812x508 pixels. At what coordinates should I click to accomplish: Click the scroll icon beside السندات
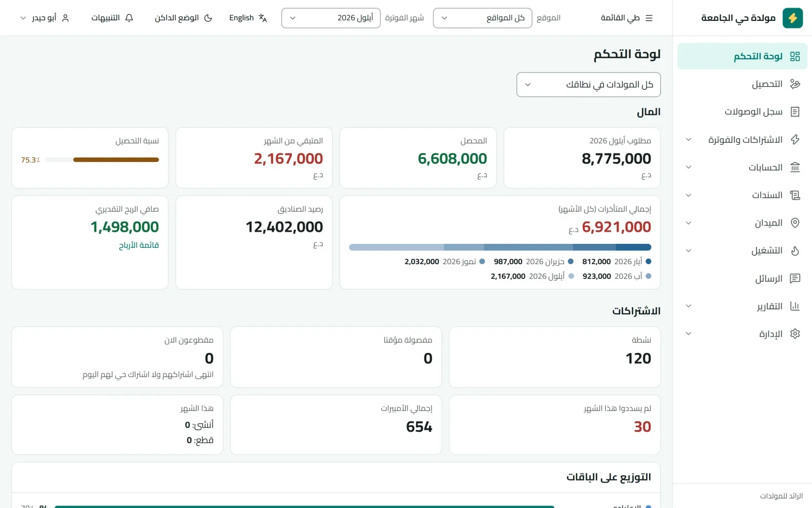(795, 195)
